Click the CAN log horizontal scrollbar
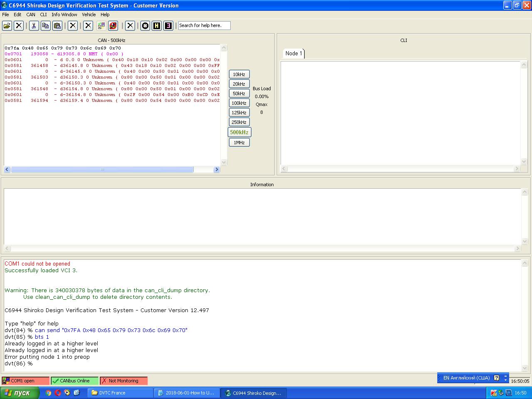The width and height of the screenshot is (532, 399). [102, 170]
